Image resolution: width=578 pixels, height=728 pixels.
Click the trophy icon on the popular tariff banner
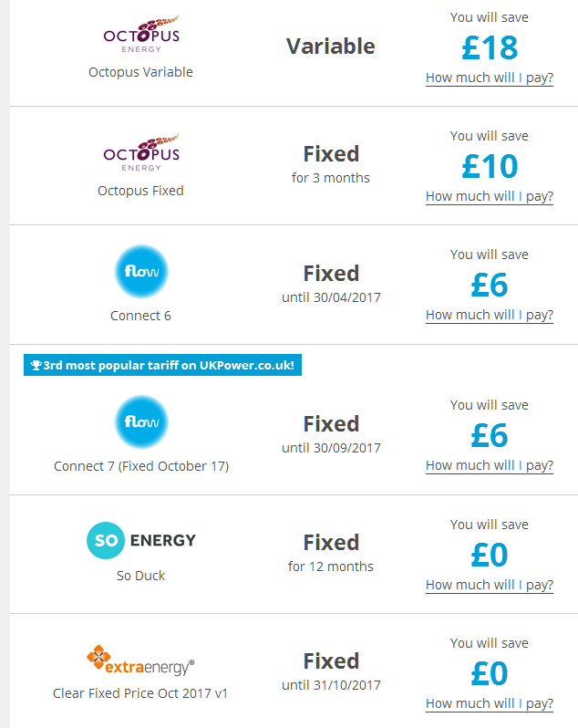click(x=36, y=366)
